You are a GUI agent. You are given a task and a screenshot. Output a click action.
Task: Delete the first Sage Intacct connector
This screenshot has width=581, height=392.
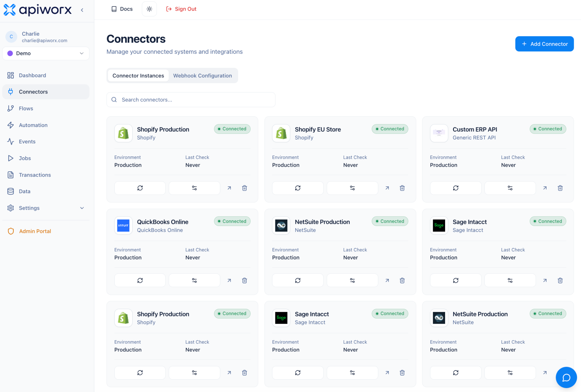tap(560, 281)
